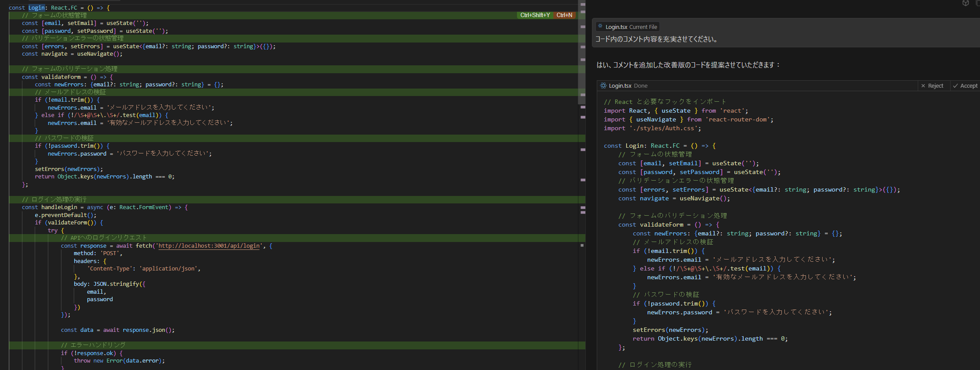Click the React icon in the Login.tsx Current File chip
Image resolution: width=980 pixels, height=370 pixels.
[x=600, y=26]
